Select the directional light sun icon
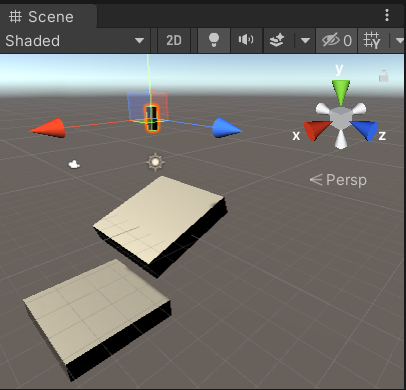 (x=155, y=162)
